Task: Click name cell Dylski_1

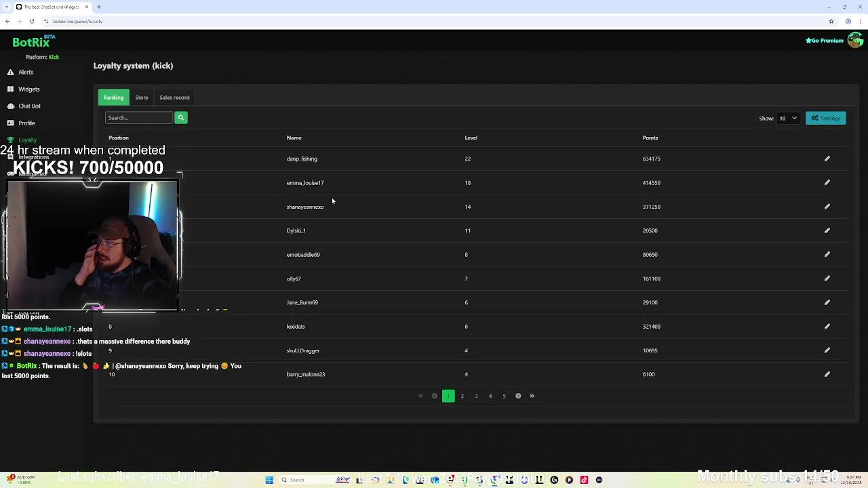Action: [296, 230]
